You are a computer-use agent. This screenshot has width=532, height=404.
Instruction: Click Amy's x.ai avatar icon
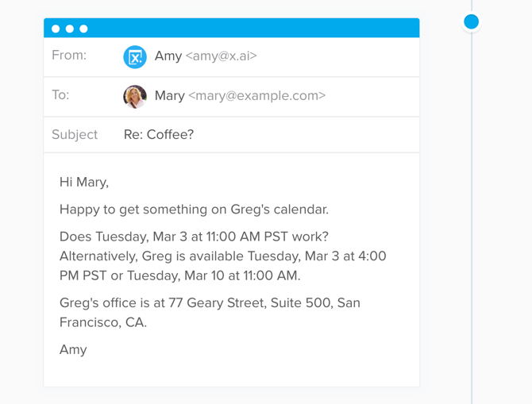click(x=135, y=57)
